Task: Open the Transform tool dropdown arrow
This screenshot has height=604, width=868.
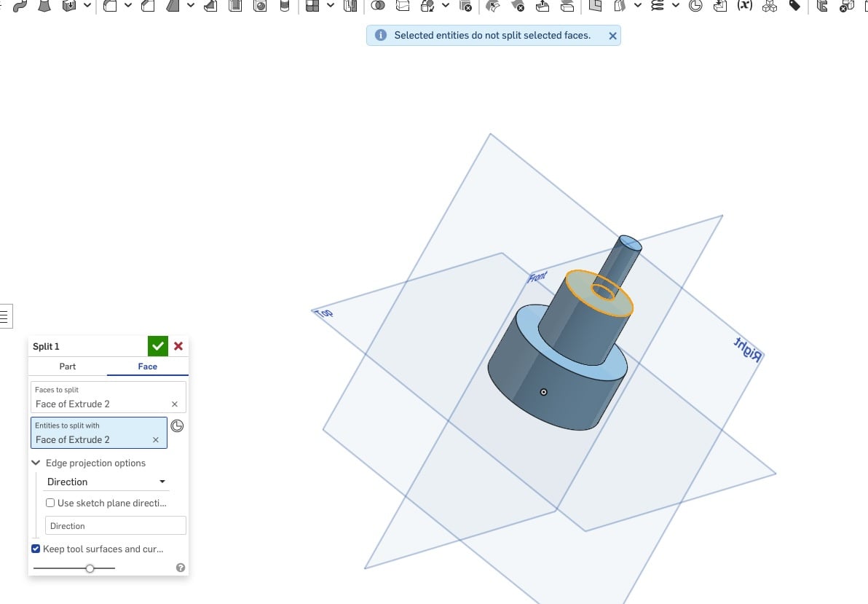Action: click(x=445, y=6)
